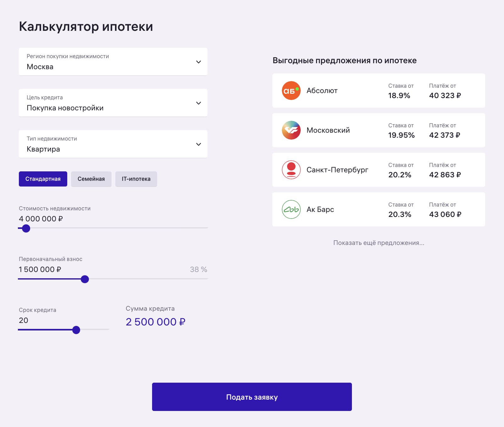The image size is (504, 427).
Task: Click the down payment slider handle
Action: click(85, 279)
